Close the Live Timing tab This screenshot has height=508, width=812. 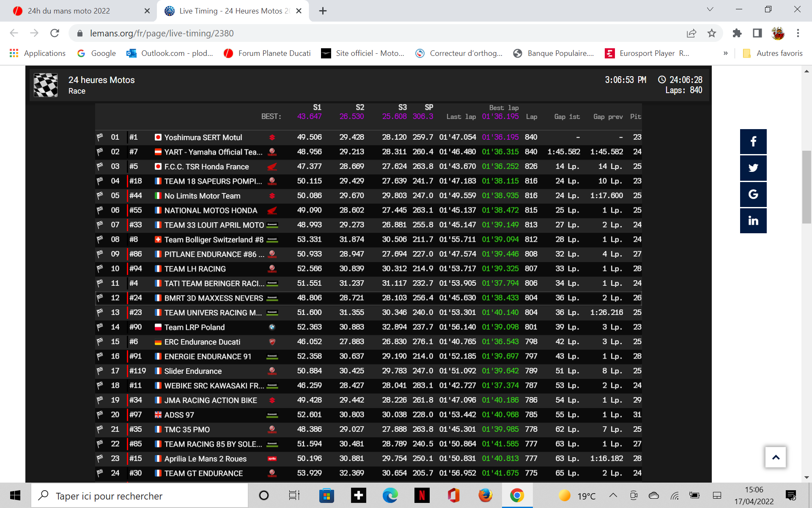(x=299, y=11)
